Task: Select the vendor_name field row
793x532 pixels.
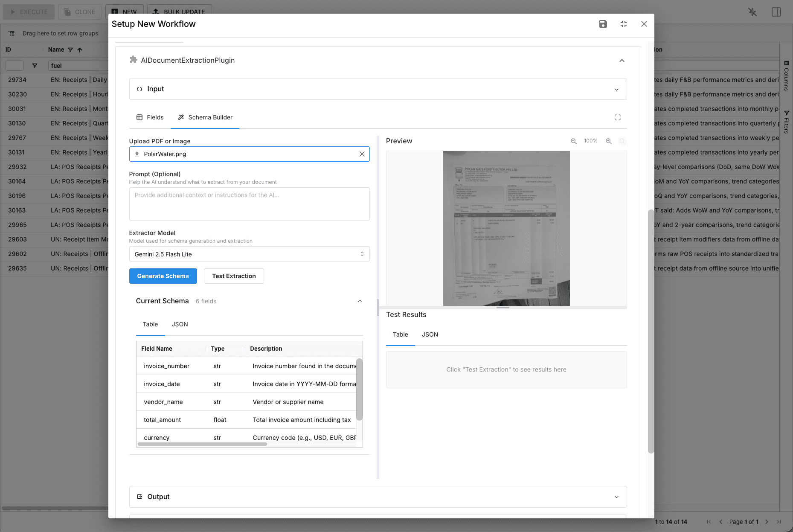Action: click(247, 402)
